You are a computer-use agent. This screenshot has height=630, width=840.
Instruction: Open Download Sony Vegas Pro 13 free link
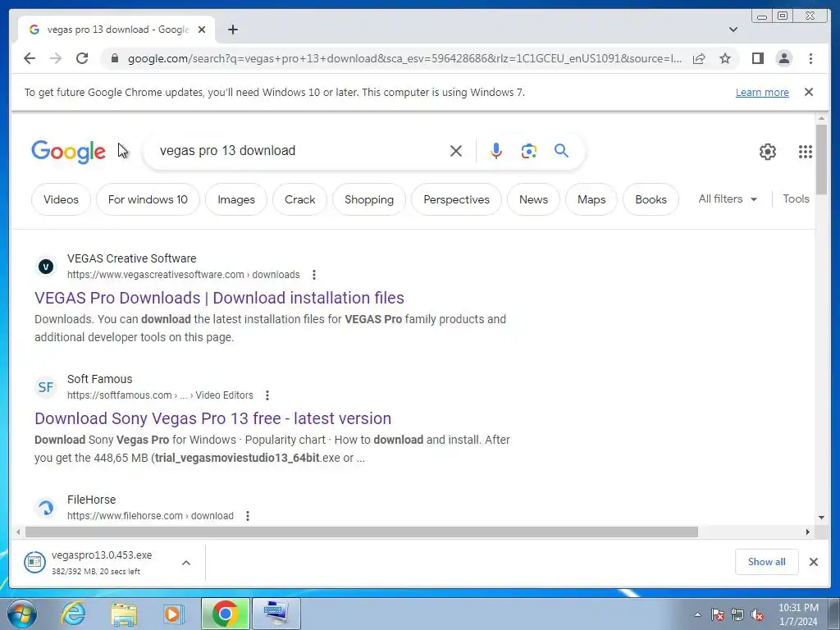pyautogui.click(x=212, y=418)
